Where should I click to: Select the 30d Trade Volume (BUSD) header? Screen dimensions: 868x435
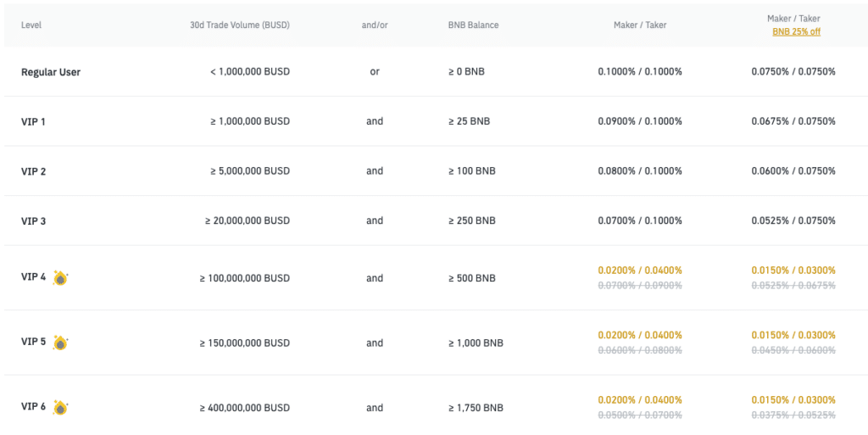[x=240, y=25]
